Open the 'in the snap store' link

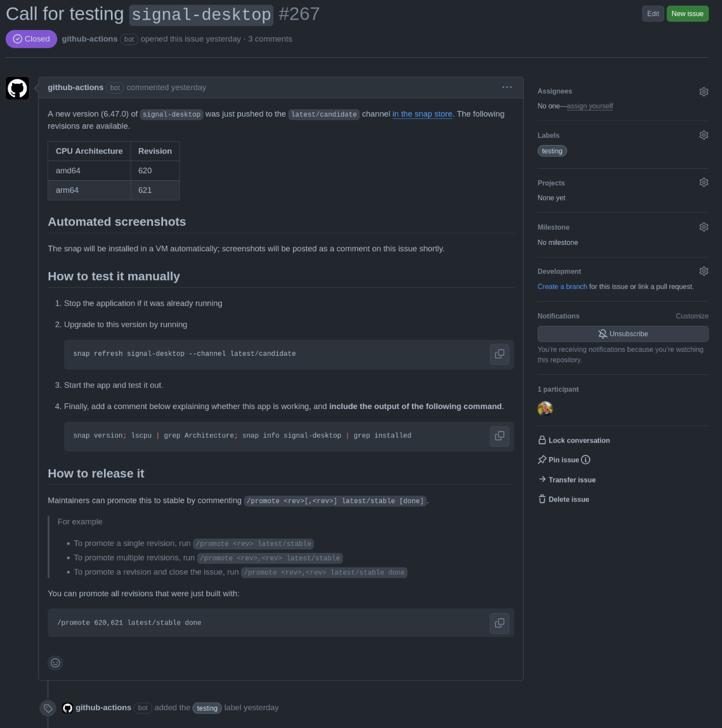tap(422, 114)
